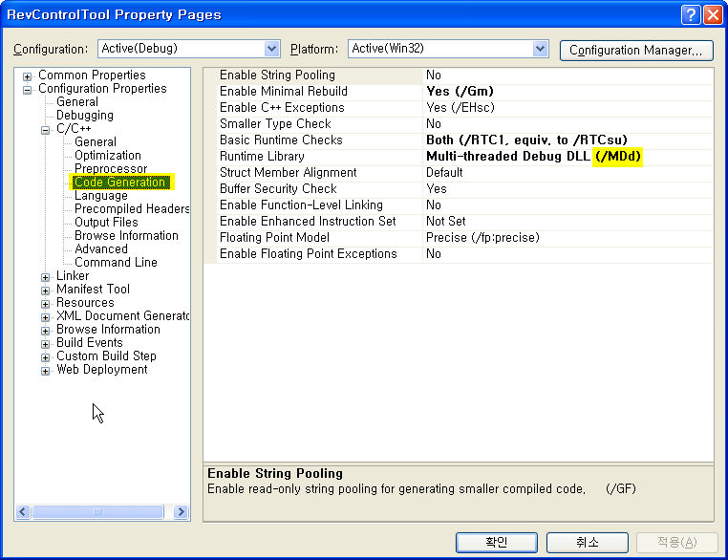Screen dimensions: 728x560
Task: Collapse the Configuration Properties node
Action: point(28,89)
